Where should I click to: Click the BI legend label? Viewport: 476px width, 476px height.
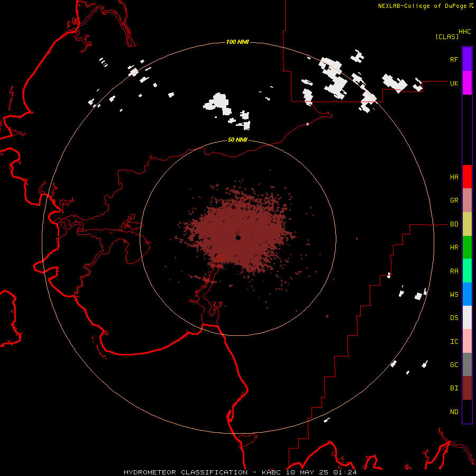click(454, 388)
